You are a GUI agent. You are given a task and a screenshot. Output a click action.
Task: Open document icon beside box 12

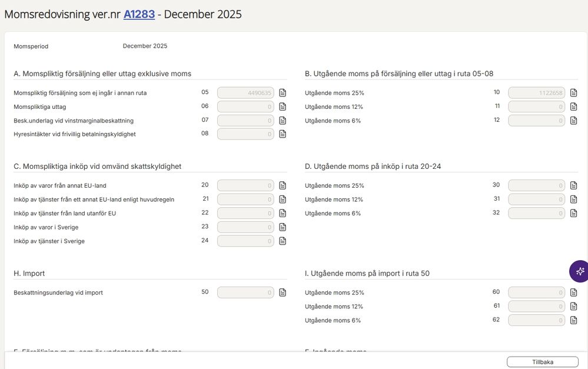[573, 121]
